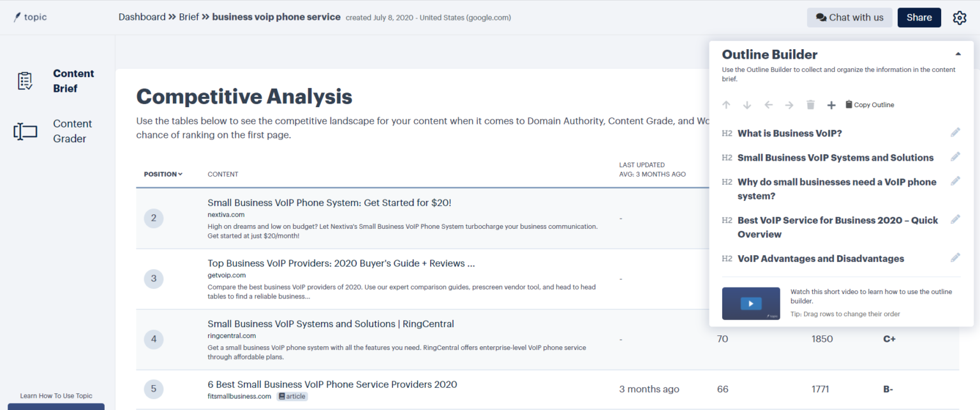Go to Dashboard in the breadcrumb
Screen dimensions: 980x410
coord(142,17)
